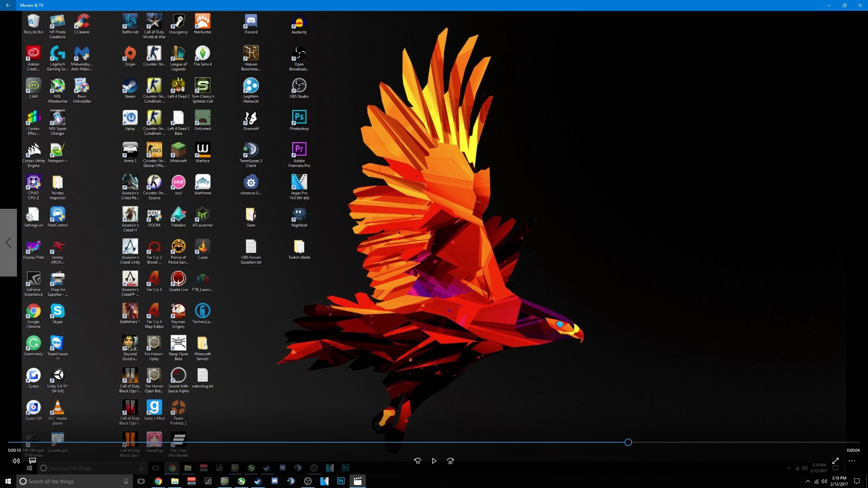Click the previous-item chevron on left edge

pyautogui.click(x=8, y=243)
